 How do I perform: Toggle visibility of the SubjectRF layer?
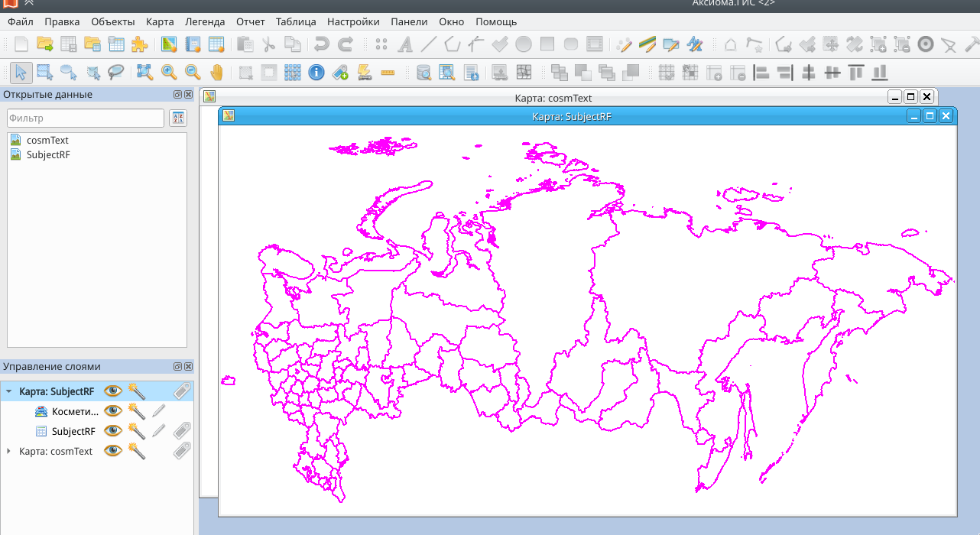pos(112,430)
